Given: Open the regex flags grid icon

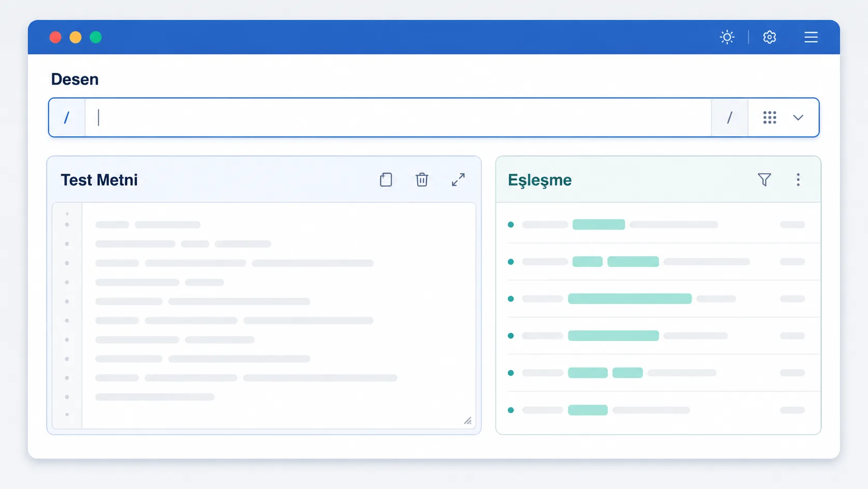Looking at the screenshot, I should pos(769,117).
